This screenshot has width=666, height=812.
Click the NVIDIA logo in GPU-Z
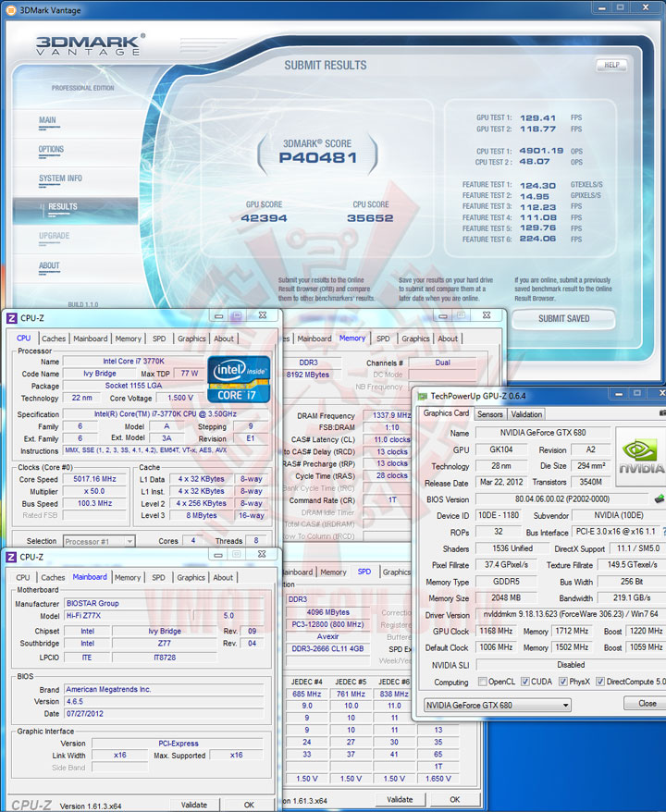641,456
